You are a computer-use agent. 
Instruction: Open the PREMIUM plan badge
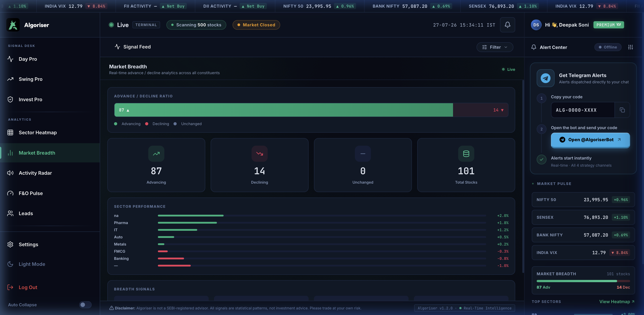(608, 25)
